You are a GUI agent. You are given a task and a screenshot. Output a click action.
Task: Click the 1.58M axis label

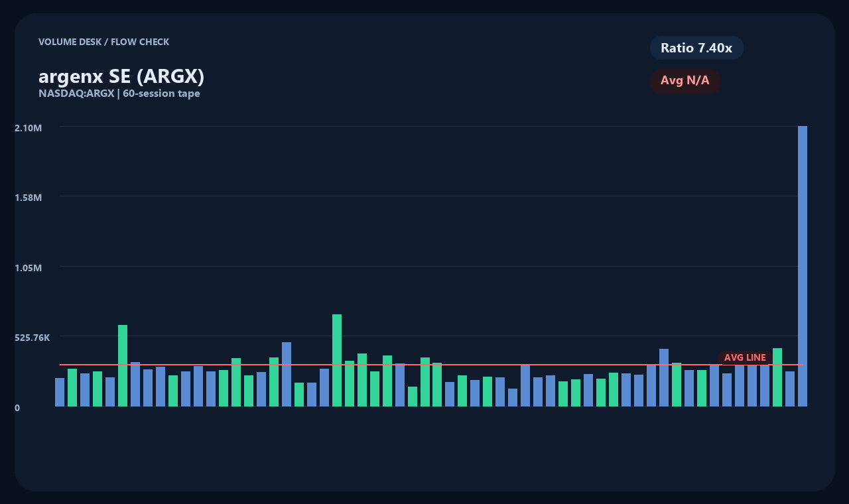pyautogui.click(x=29, y=198)
